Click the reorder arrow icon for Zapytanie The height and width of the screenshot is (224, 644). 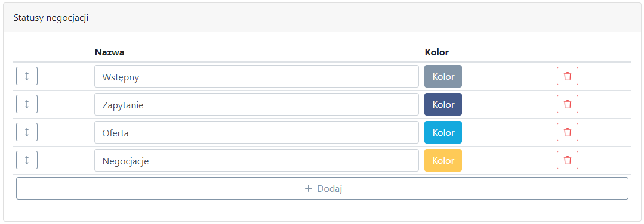click(27, 104)
